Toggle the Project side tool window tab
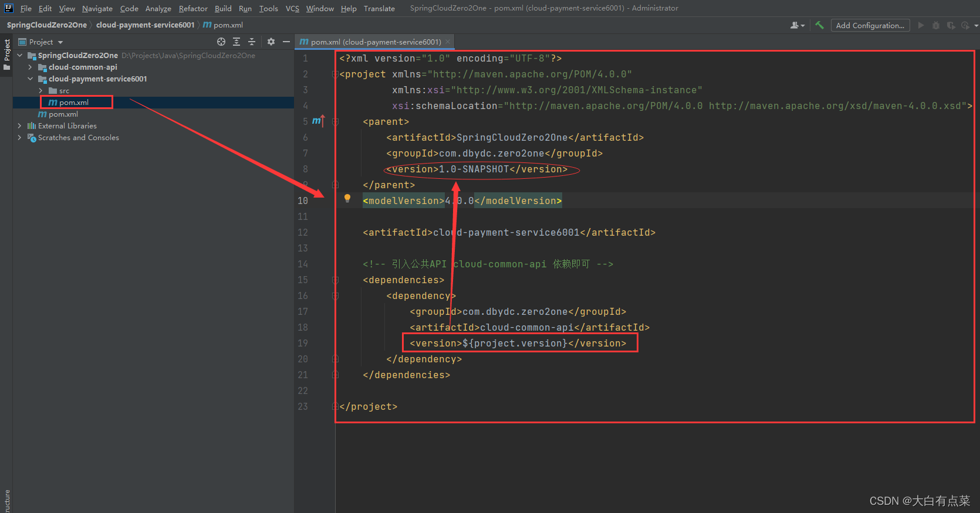Image resolution: width=980 pixels, height=513 pixels. click(6, 54)
